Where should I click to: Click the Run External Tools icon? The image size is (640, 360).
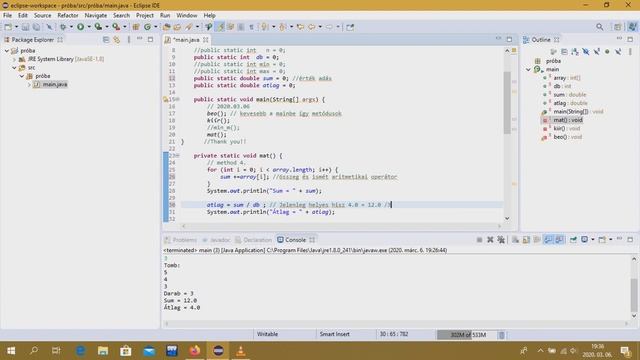point(116,27)
